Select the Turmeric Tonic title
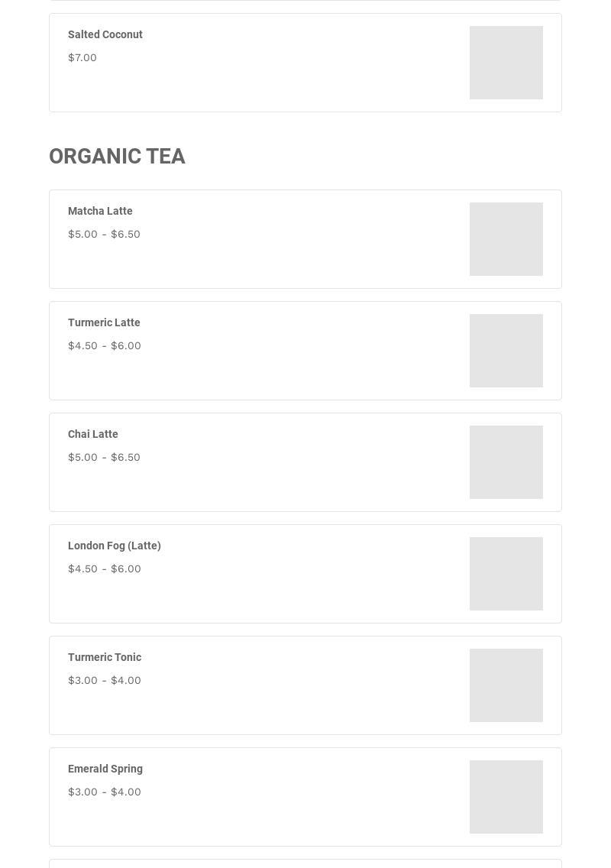 pos(105,658)
